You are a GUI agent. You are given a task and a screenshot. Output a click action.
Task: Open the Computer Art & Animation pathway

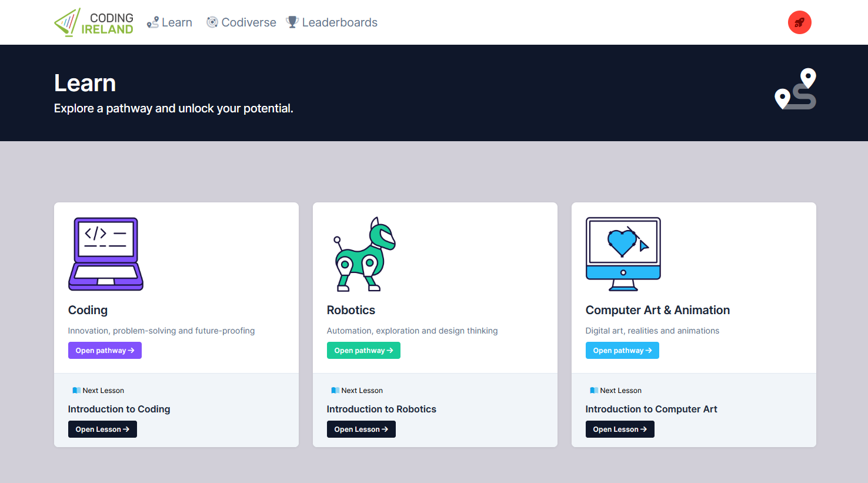[622, 351]
